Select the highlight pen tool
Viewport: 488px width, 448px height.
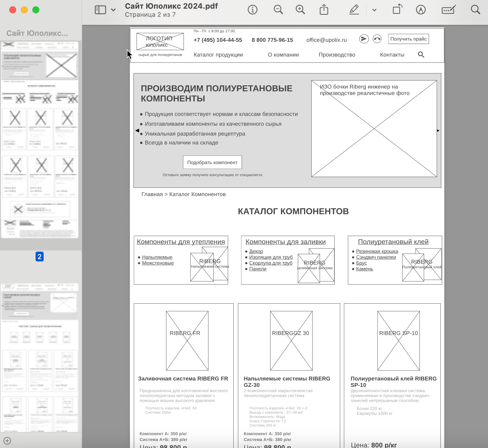click(x=354, y=10)
